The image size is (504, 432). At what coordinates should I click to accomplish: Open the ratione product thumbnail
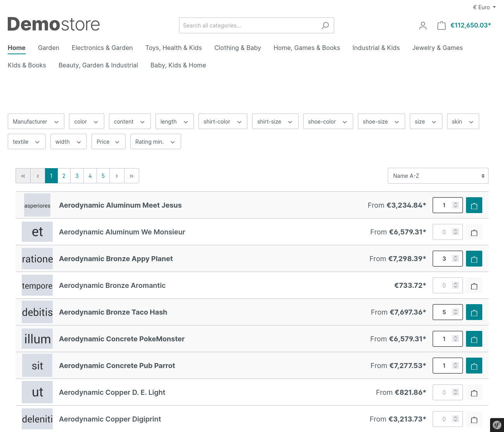click(37, 258)
